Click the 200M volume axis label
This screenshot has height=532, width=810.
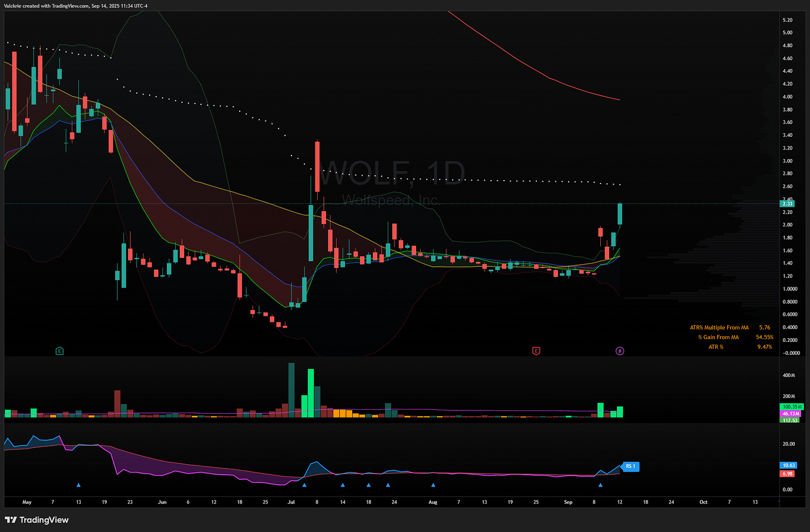[x=789, y=396]
